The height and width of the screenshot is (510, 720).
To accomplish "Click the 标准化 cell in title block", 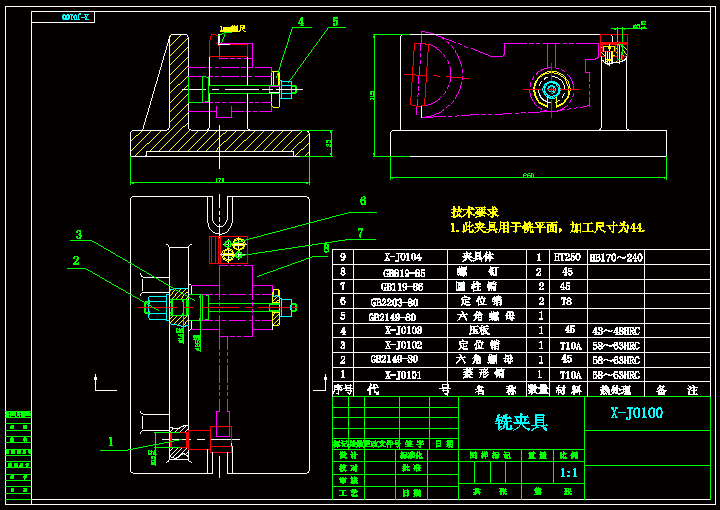I will 411,455.
